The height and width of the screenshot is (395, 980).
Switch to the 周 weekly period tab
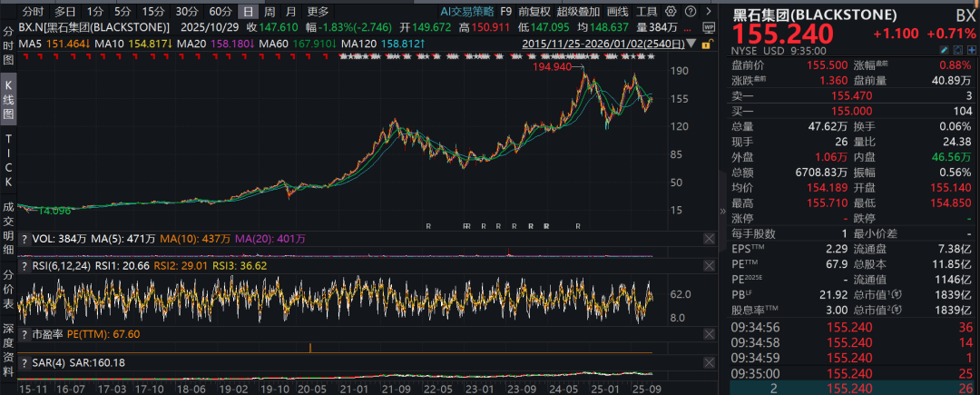(x=269, y=12)
